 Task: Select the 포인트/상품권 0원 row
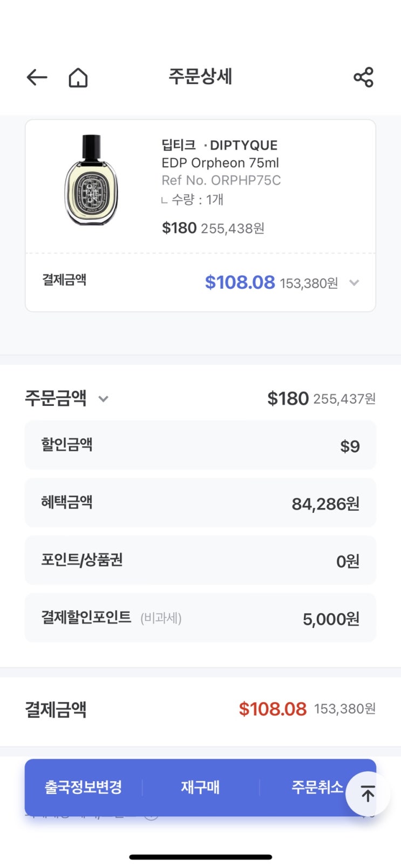click(x=200, y=560)
